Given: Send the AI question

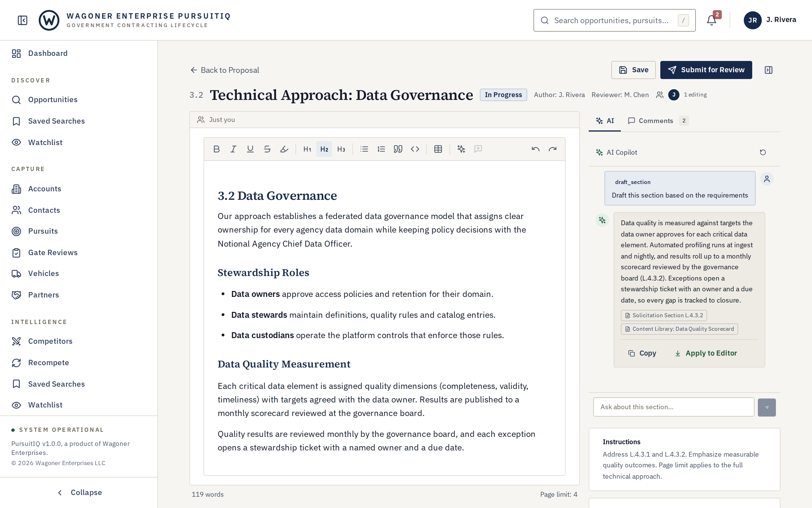Looking at the screenshot, I should coord(767,407).
